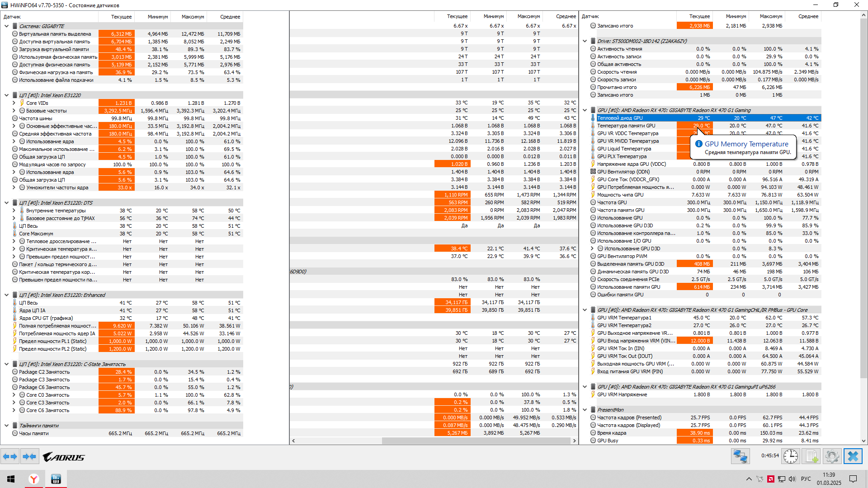
Task: Click the clock reset timer button
Action: tap(791, 456)
